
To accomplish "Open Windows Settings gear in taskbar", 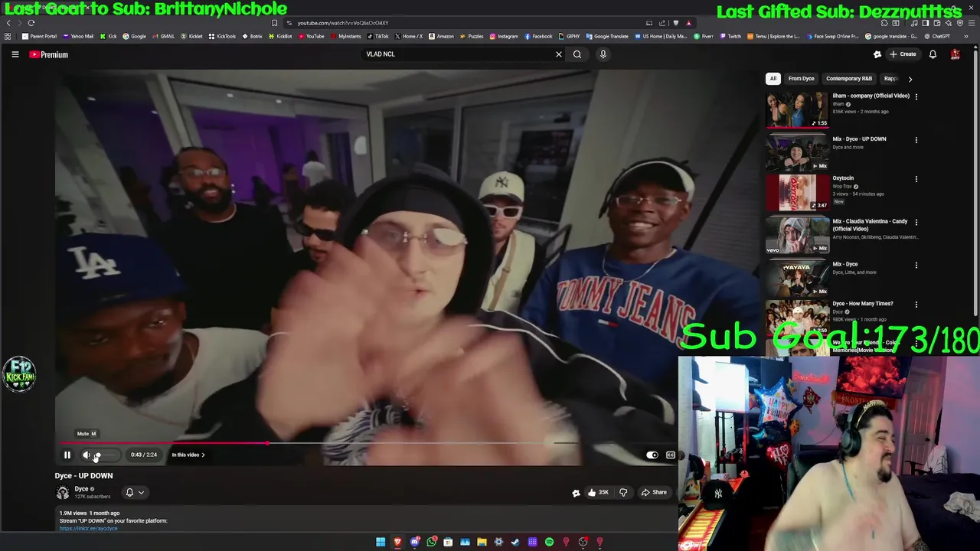I will point(498,542).
